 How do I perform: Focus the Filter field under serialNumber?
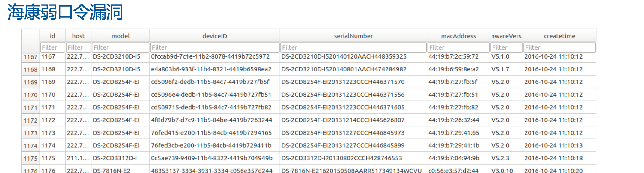(x=353, y=47)
